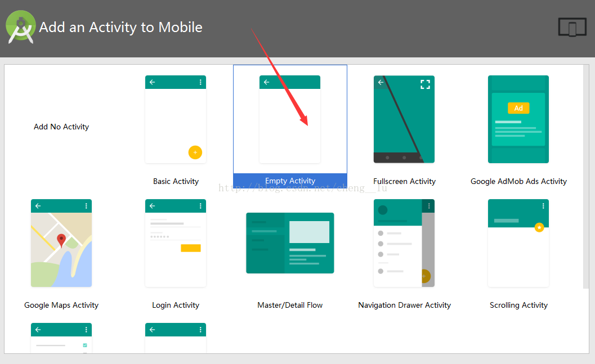Click the yellow Ad badge in AdMob preview
Image resolution: width=595 pixels, height=364 pixels.
pos(518,108)
